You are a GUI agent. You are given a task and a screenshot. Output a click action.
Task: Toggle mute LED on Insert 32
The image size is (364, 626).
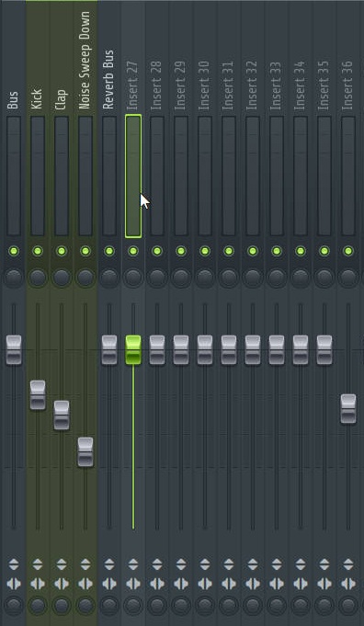tap(253, 251)
